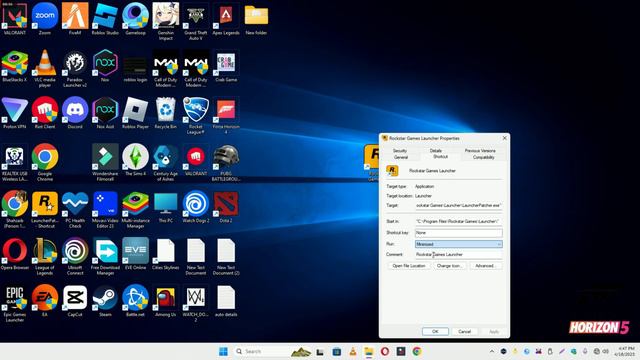
Task: Select the This PC desktop icon
Action: tap(166, 207)
